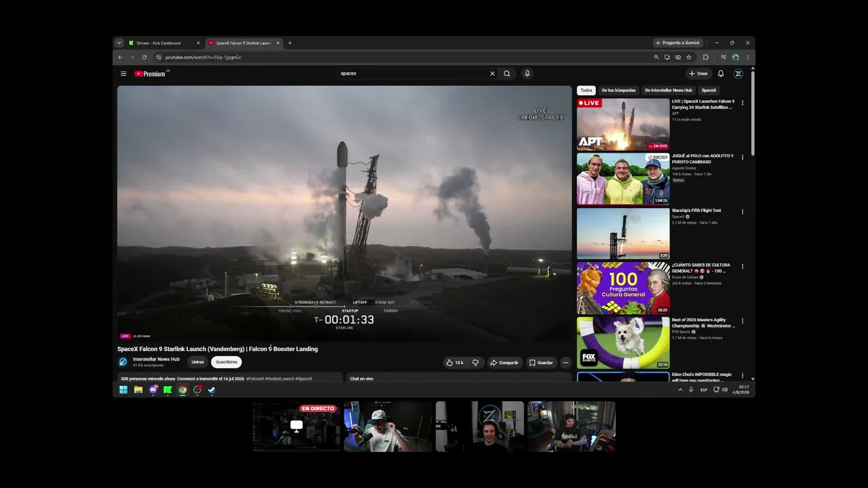
Task: Open ESP keyboard language selector
Action: tap(704, 390)
